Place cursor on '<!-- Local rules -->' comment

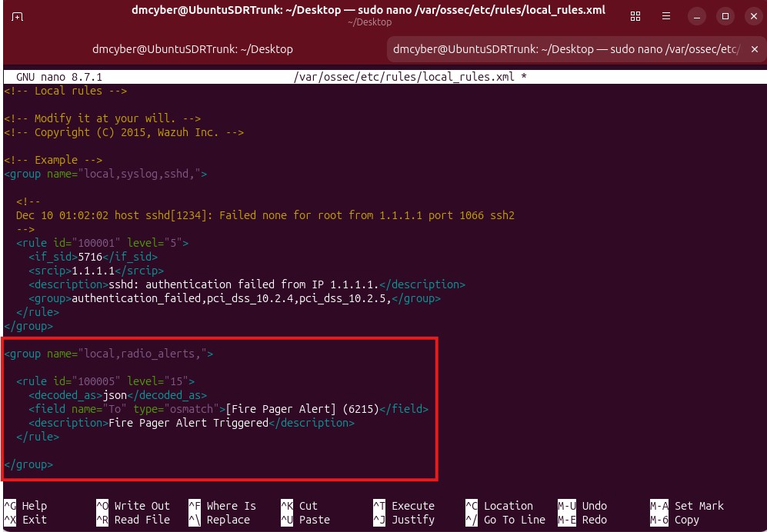(65, 91)
